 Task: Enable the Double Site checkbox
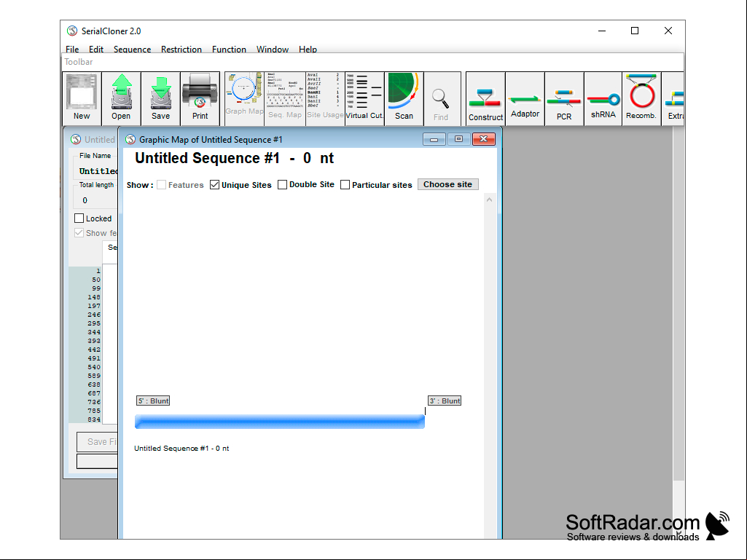tap(283, 184)
